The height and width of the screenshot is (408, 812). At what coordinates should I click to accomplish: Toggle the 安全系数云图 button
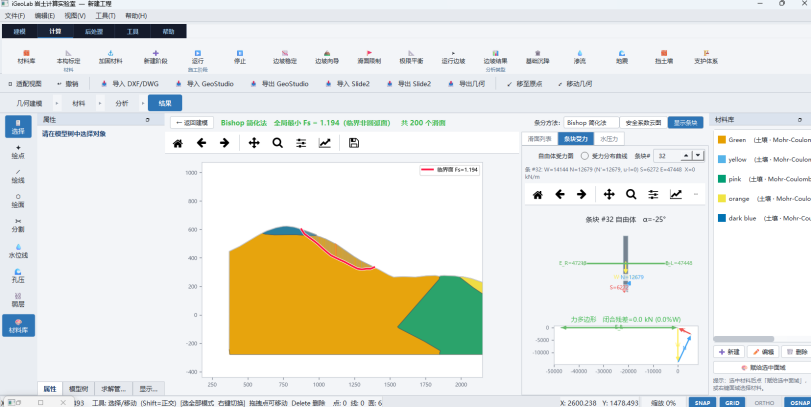coord(643,123)
